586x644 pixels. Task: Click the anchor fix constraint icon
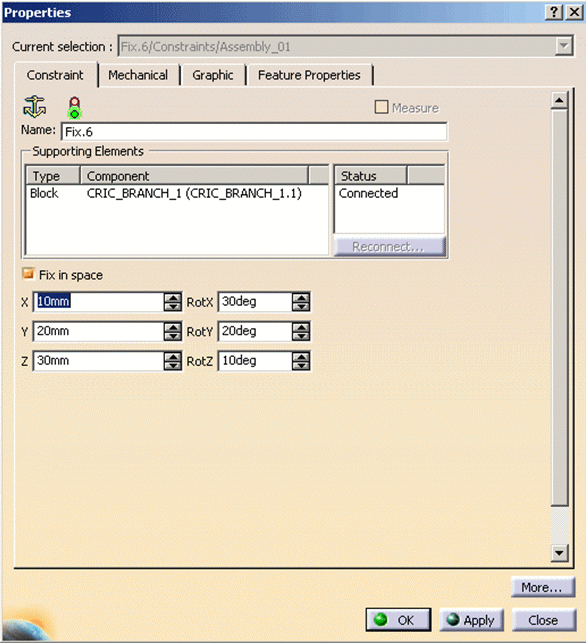click(x=34, y=107)
